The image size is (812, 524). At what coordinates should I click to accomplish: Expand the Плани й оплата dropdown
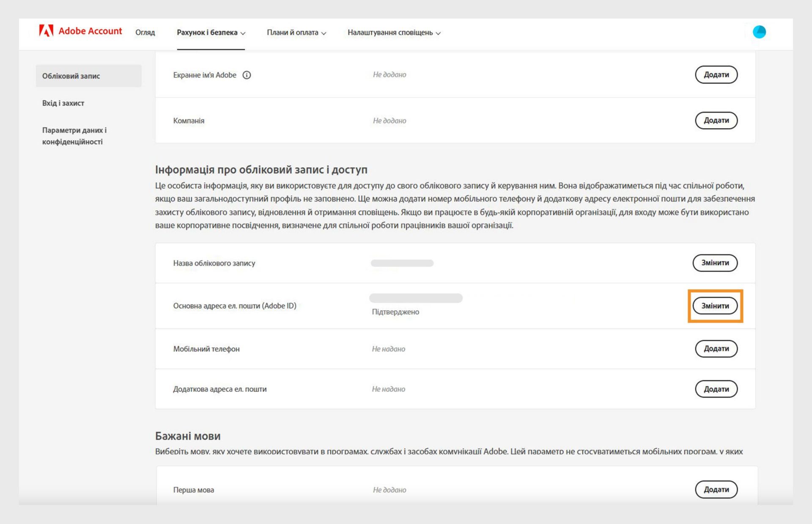pos(296,33)
